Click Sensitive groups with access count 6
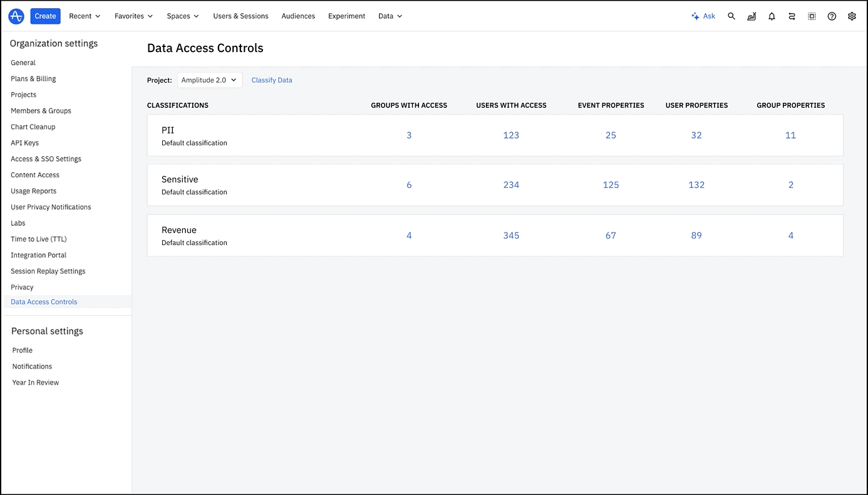The image size is (868, 495). (409, 185)
